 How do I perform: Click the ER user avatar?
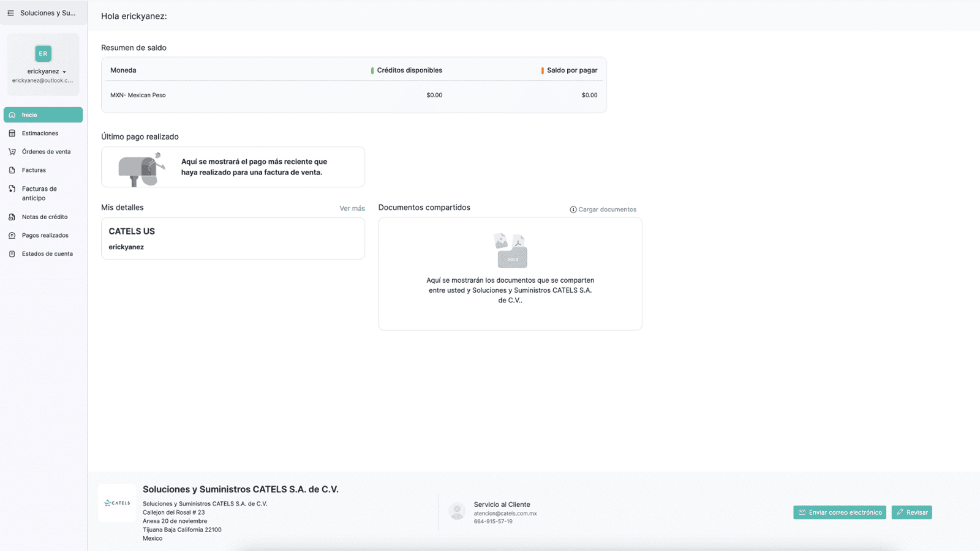pyautogui.click(x=43, y=53)
